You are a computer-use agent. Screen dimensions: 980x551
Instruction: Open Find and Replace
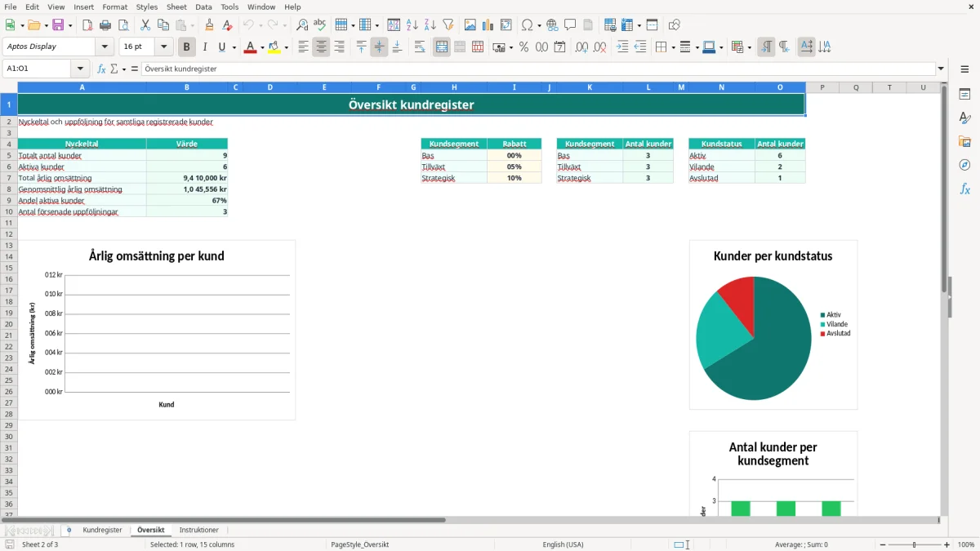(x=302, y=25)
